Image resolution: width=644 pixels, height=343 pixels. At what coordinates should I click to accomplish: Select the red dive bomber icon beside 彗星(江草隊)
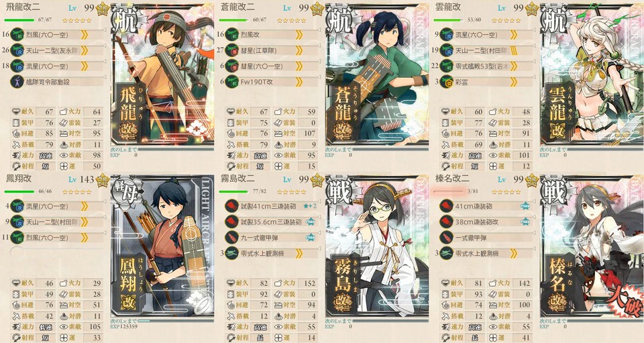tap(232, 50)
